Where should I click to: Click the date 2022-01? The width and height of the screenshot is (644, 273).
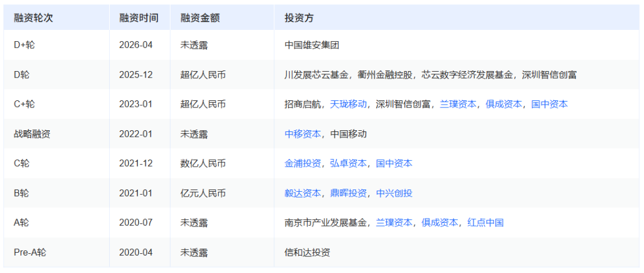point(136,134)
